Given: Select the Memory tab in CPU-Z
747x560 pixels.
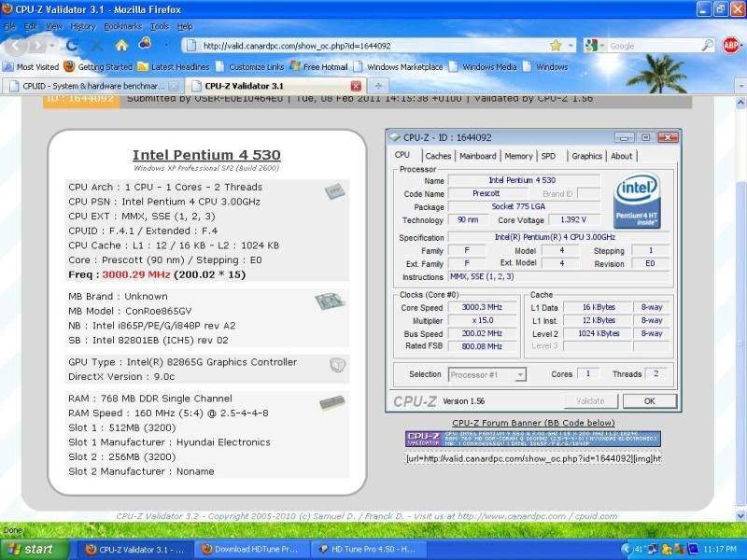Looking at the screenshot, I should pyautogui.click(x=518, y=156).
